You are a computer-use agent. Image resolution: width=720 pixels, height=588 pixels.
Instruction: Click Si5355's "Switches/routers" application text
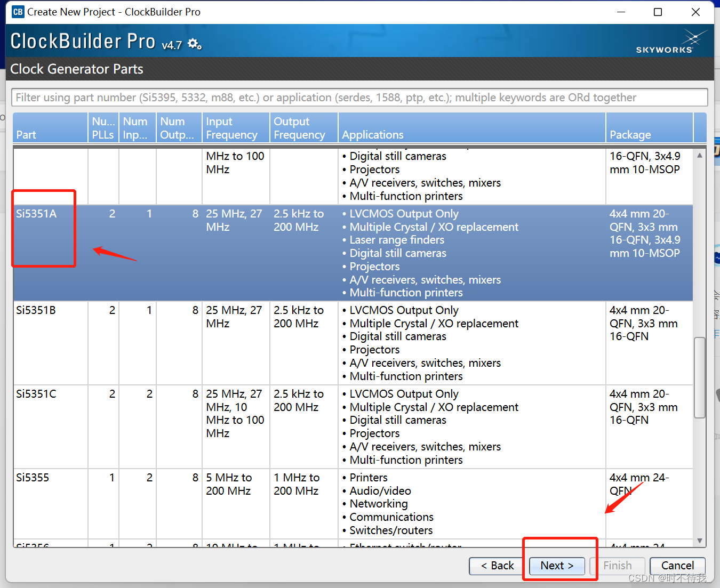tap(391, 530)
